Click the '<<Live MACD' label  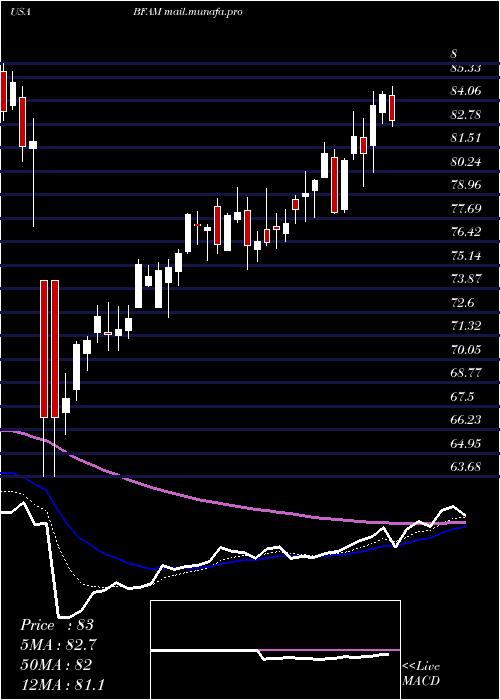(421, 673)
